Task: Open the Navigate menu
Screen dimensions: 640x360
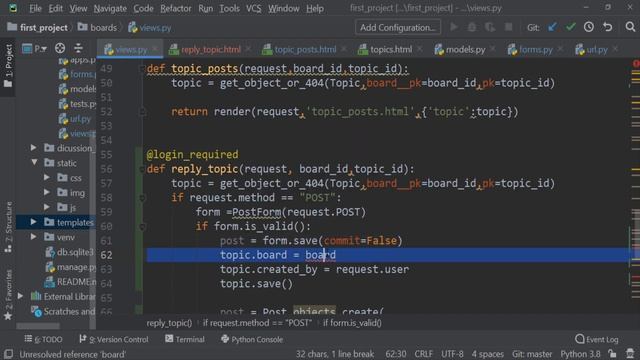Action: click(x=110, y=8)
